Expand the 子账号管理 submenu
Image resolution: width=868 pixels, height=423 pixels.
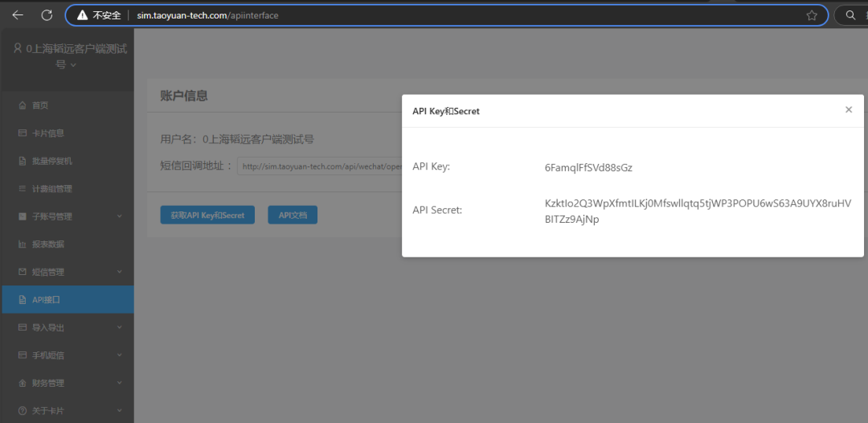tap(119, 216)
